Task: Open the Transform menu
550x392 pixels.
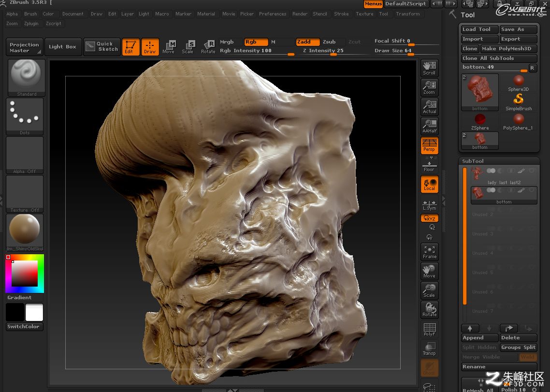Action: click(x=407, y=14)
